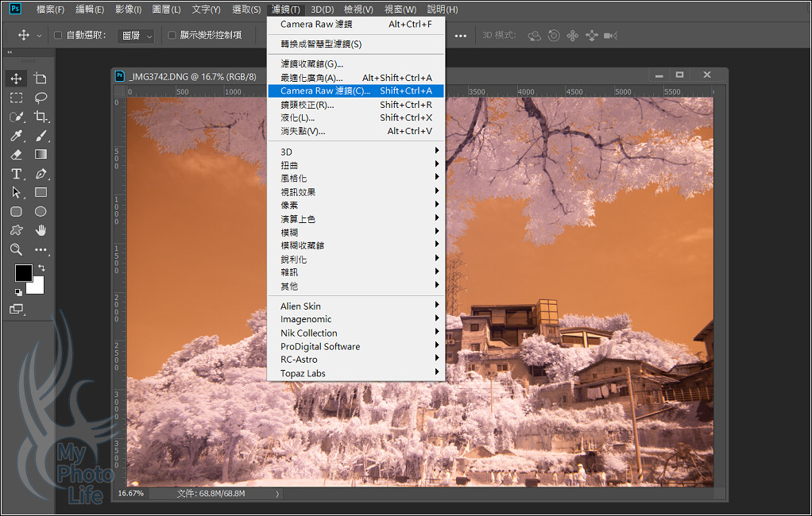The width and height of the screenshot is (812, 516).
Task: Click the 16.67% zoom level field
Action: [131, 493]
